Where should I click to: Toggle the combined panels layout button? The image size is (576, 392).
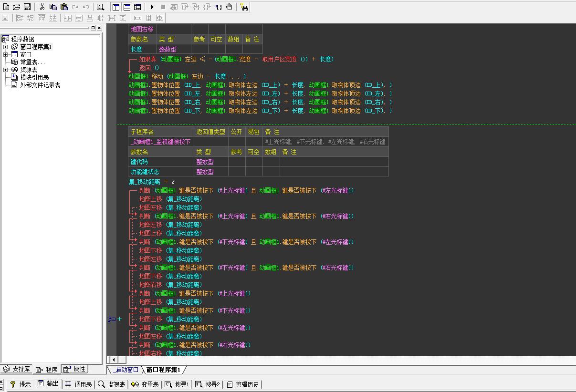click(137, 7)
